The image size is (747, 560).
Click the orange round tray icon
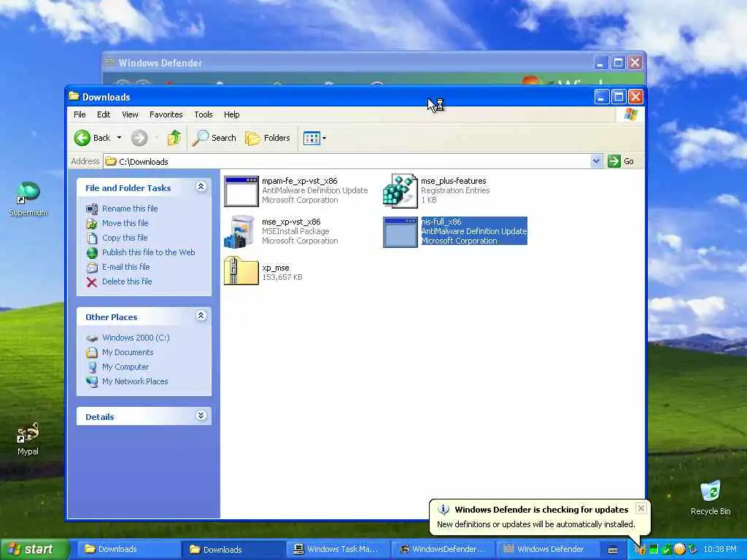tap(679, 550)
